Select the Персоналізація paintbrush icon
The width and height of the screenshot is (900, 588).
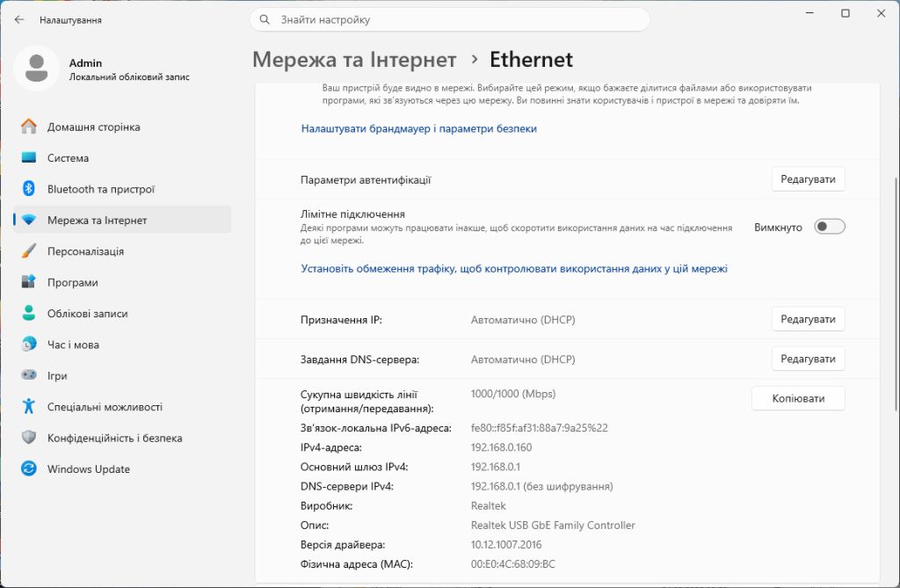click(29, 251)
